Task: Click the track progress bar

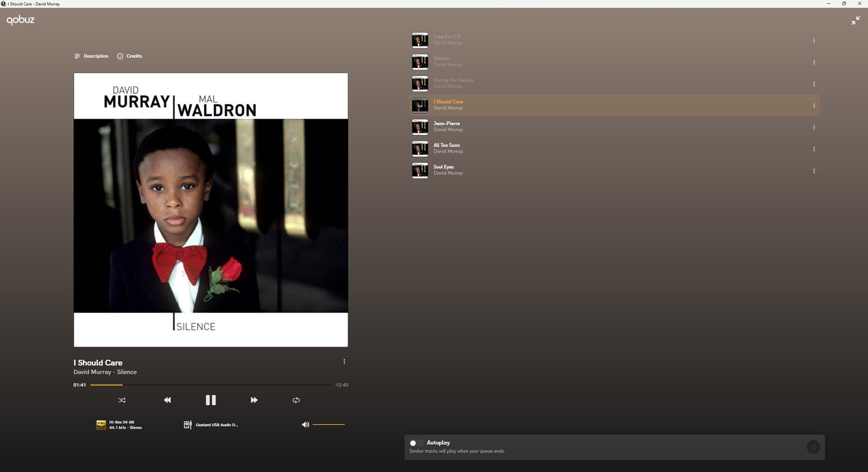Action: (210, 385)
